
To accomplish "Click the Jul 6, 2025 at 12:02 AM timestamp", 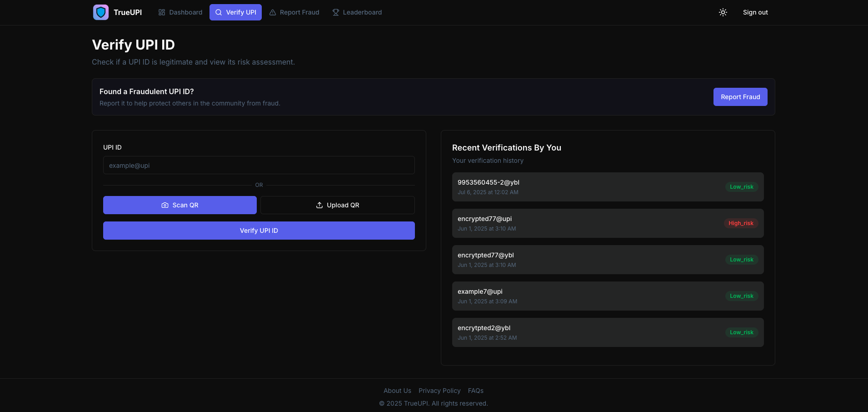I will [x=488, y=192].
